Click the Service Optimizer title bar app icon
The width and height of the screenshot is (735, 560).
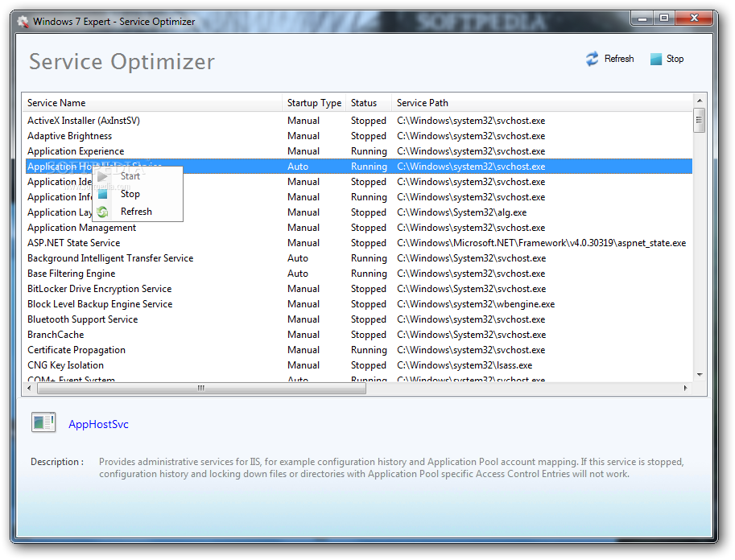point(23,22)
